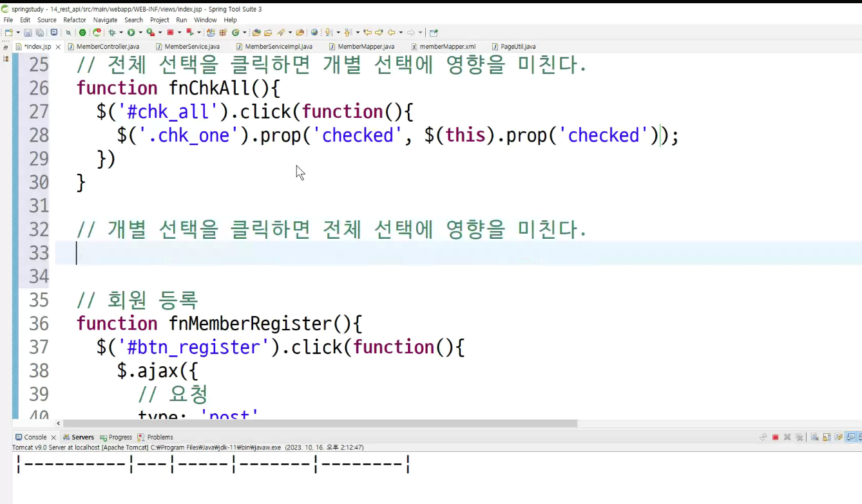
Task: Click the Coverage launch toolbar icon
Action: [x=150, y=32]
